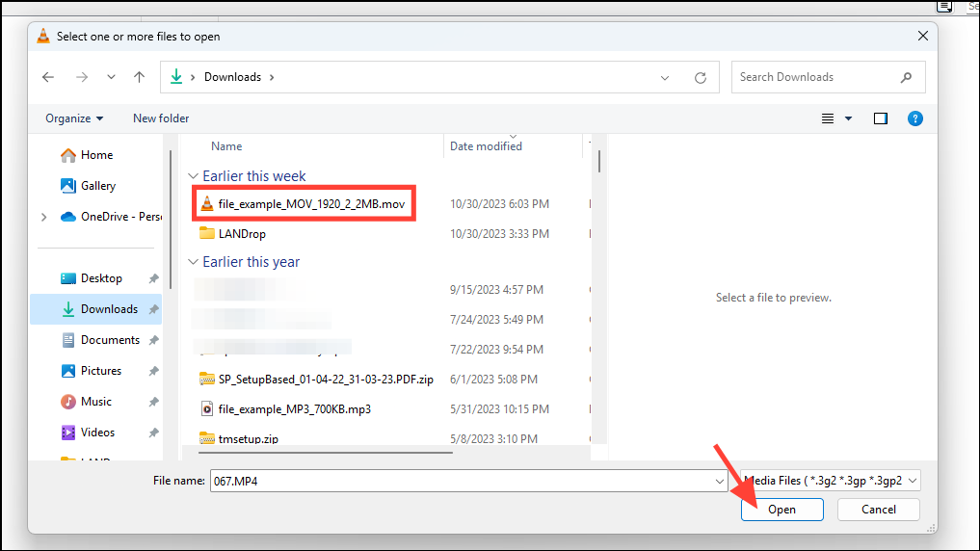Open Gallery in navigation pane
The image size is (980, 551).
pyautogui.click(x=89, y=186)
